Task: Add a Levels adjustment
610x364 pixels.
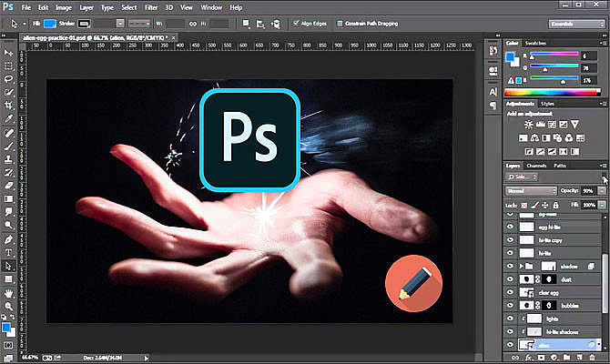Action: pos(541,125)
